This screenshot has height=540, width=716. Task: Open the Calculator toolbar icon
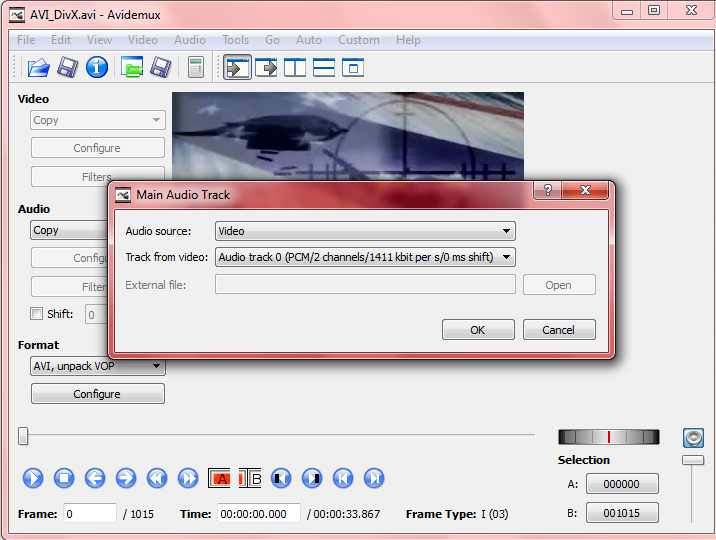pos(196,68)
